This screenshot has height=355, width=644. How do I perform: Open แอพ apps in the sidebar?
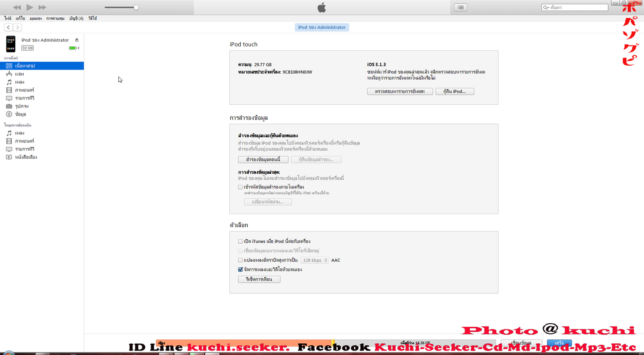(42, 74)
